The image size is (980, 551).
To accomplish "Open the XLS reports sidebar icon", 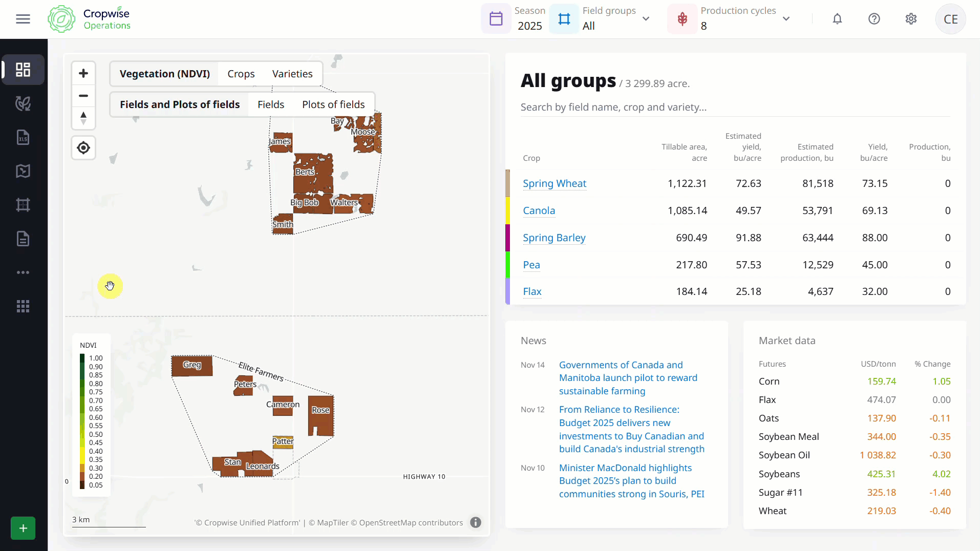I will click(x=23, y=137).
